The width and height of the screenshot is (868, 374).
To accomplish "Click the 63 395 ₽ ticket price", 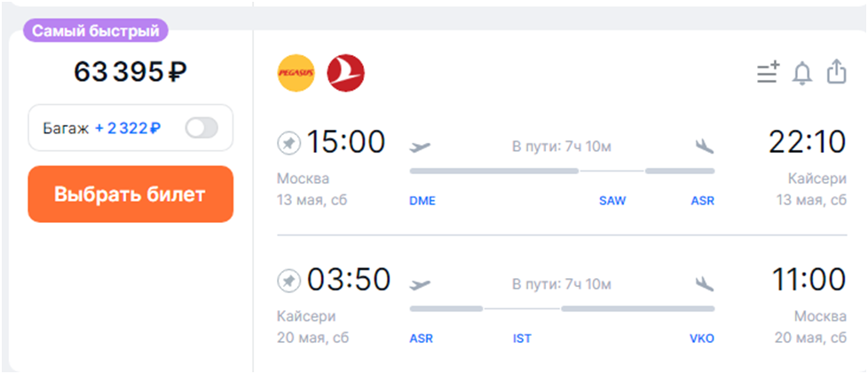I will (130, 73).
